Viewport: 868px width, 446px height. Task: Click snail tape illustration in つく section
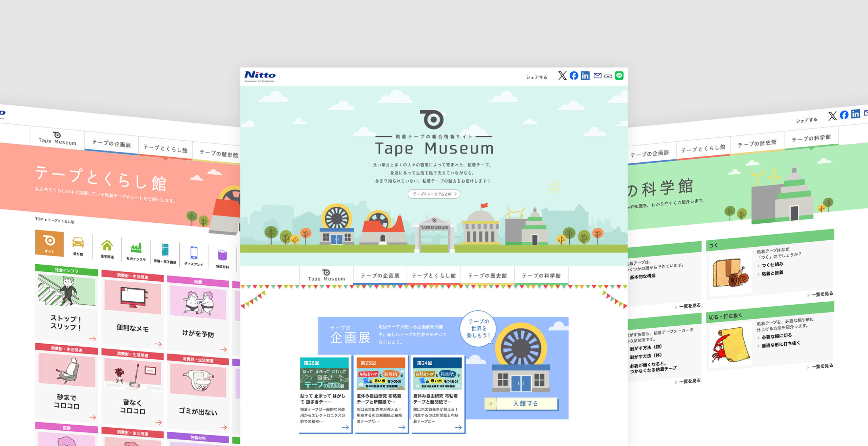click(x=730, y=273)
